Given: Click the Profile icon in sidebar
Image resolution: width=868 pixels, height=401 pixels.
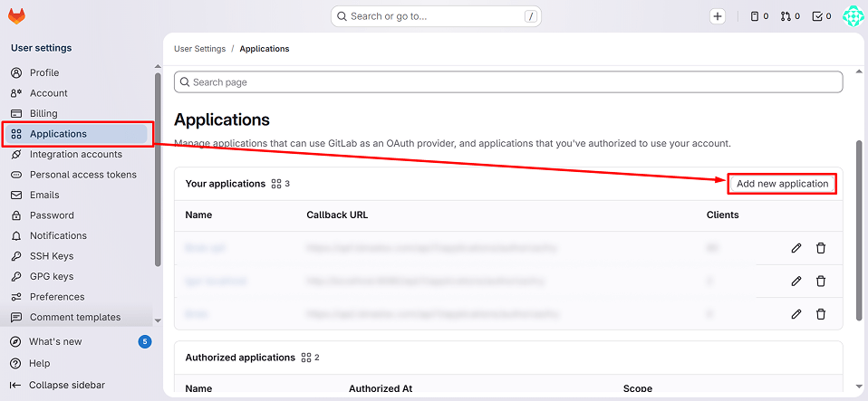Looking at the screenshot, I should coord(16,73).
